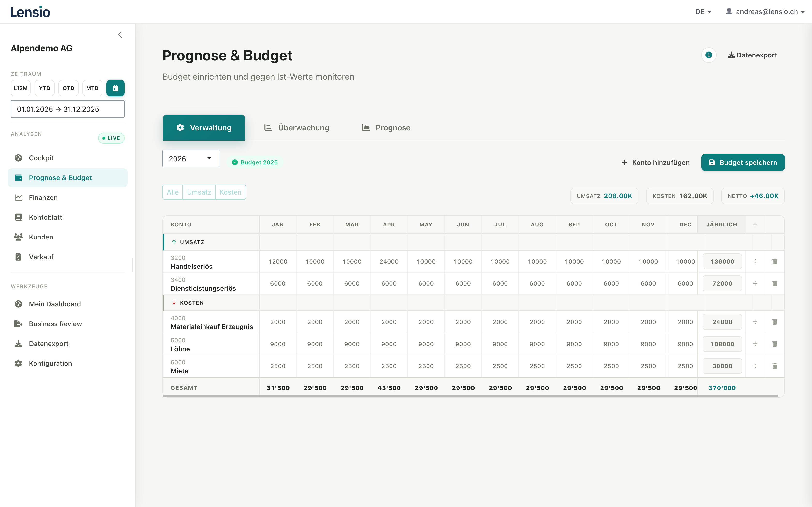Enable the Kosten filter
This screenshot has width=812, height=507.
[x=231, y=192]
